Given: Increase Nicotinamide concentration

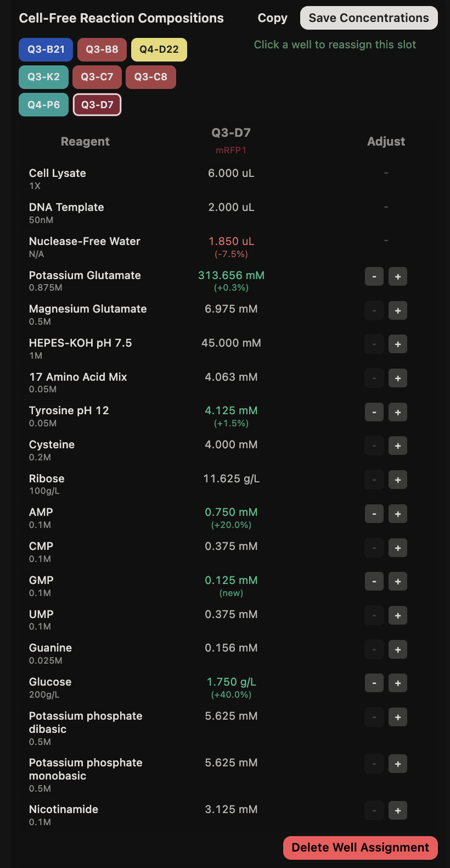Looking at the screenshot, I should tap(398, 810).
